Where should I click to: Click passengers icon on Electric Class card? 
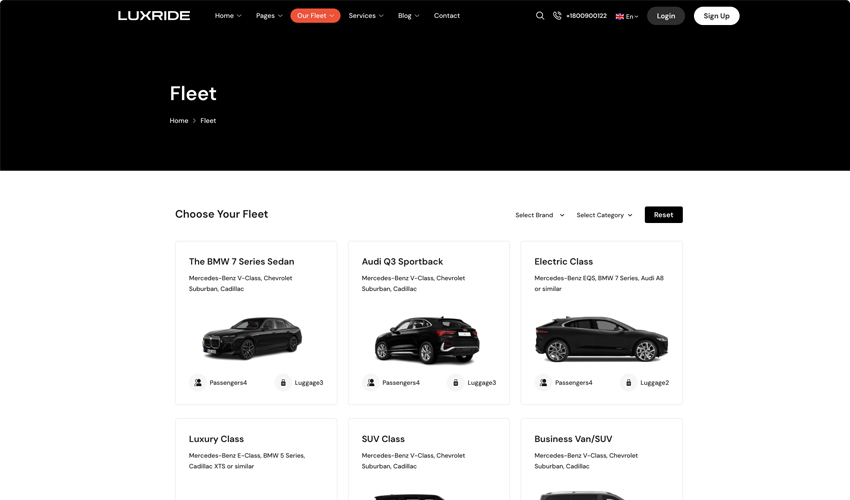pyautogui.click(x=543, y=382)
